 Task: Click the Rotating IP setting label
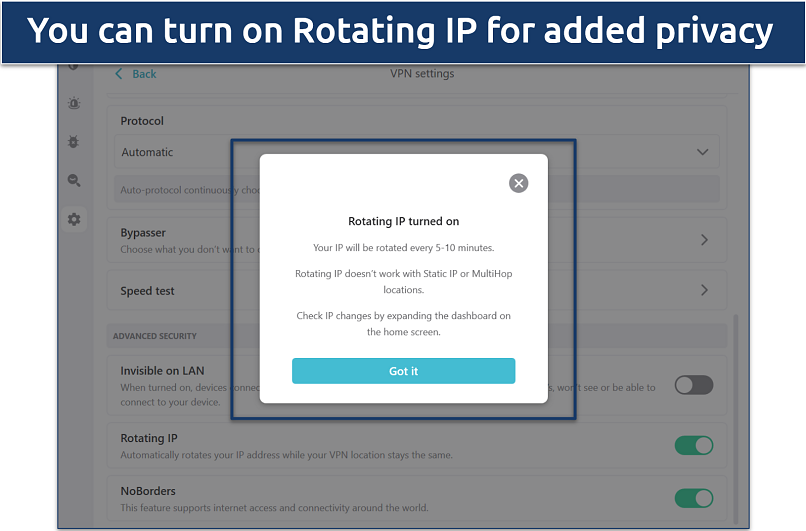149,438
